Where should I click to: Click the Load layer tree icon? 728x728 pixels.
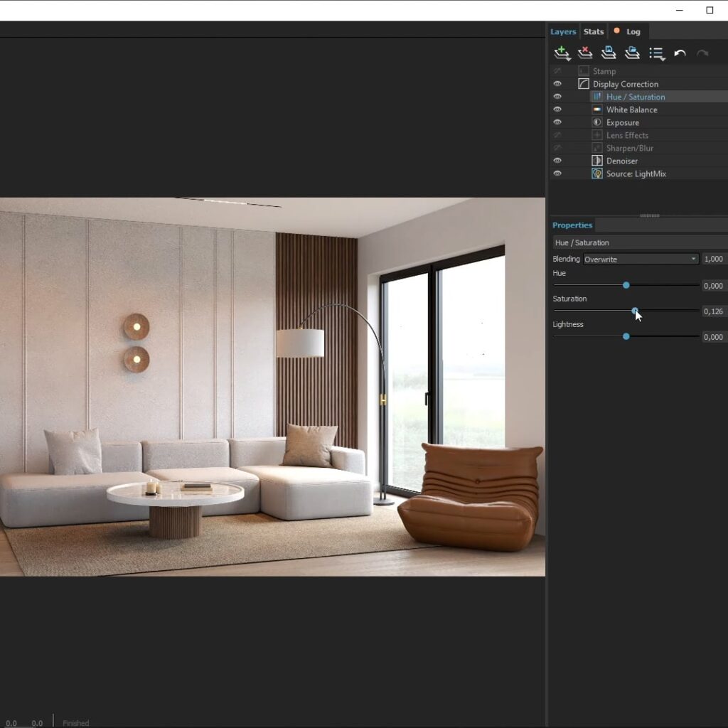[632, 53]
